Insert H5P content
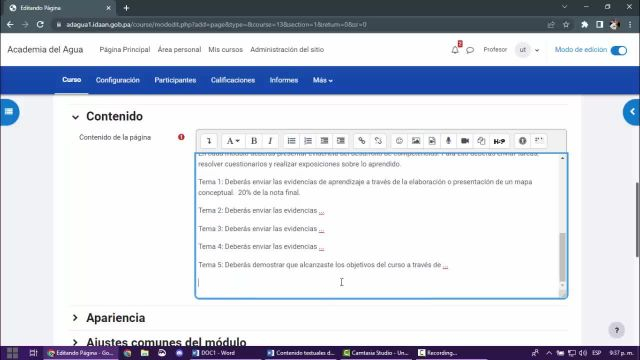The height and width of the screenshot is (360, 640). pos(499,141)
